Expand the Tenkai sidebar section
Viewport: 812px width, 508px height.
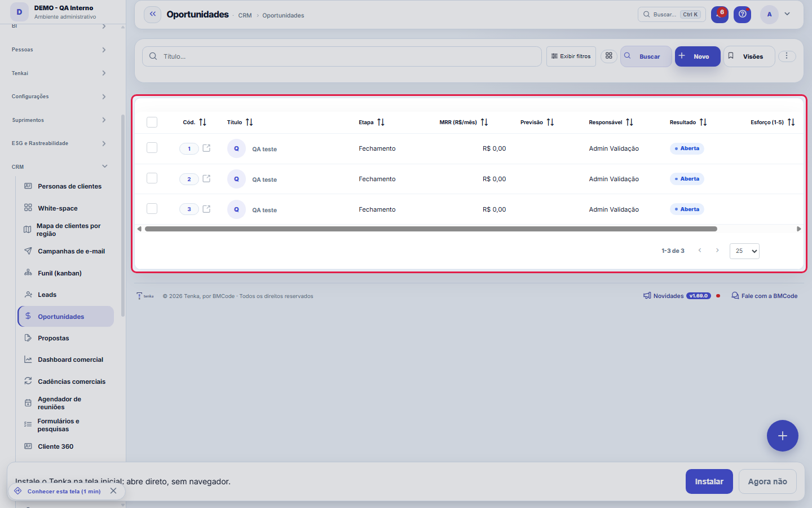[x=59, y=73]
